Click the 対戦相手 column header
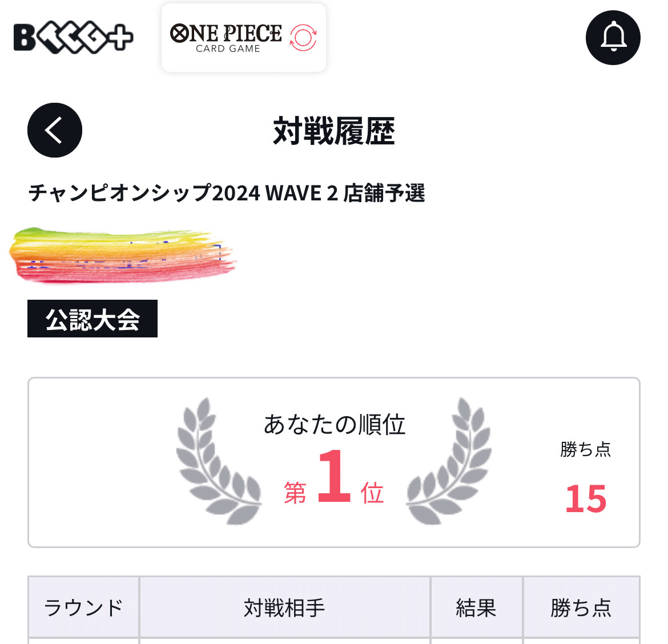 (x=284, y=607)
